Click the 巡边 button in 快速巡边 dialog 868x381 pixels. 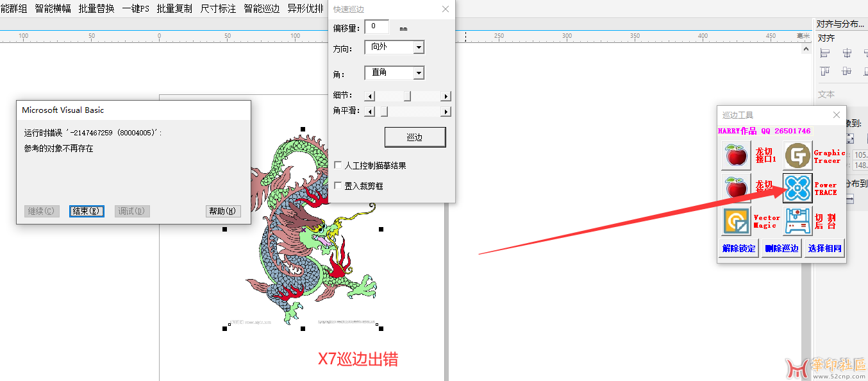coord(415,137)
